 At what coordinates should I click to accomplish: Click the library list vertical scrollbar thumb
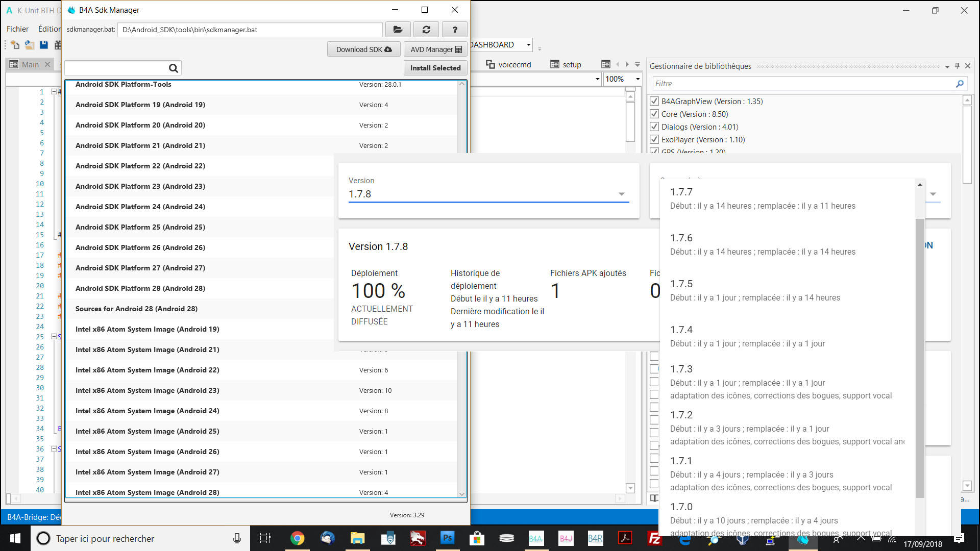967,145
